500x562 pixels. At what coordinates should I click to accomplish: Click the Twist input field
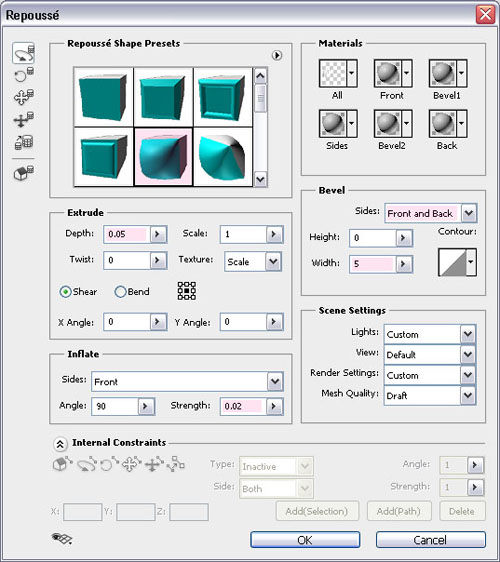[127, 260]
